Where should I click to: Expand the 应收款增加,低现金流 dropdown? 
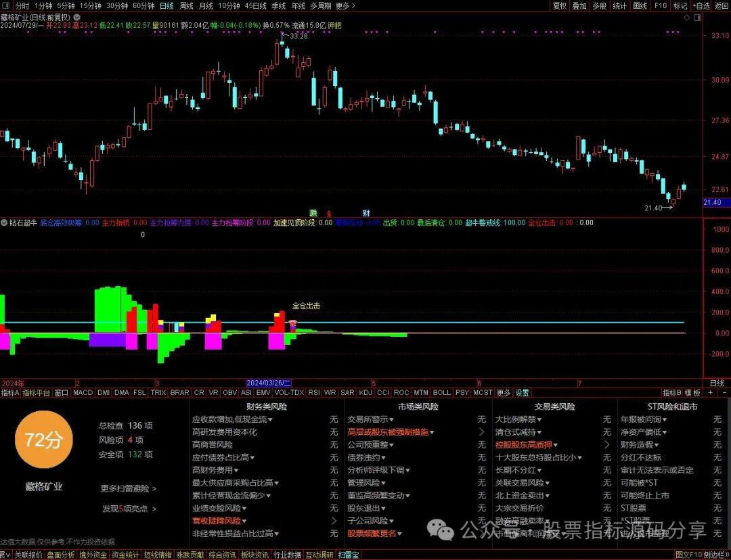(233, 419)
